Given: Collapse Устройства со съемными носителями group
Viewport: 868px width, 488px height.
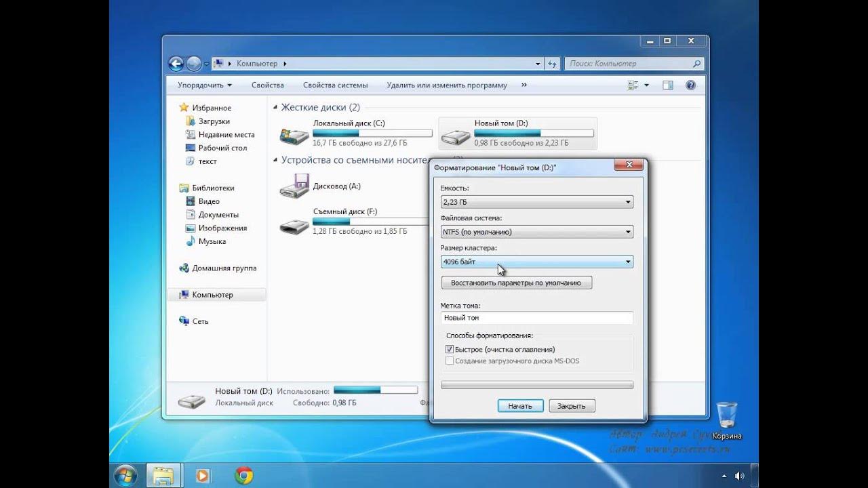Looking at the screenshot, I should tap(275, 161).
